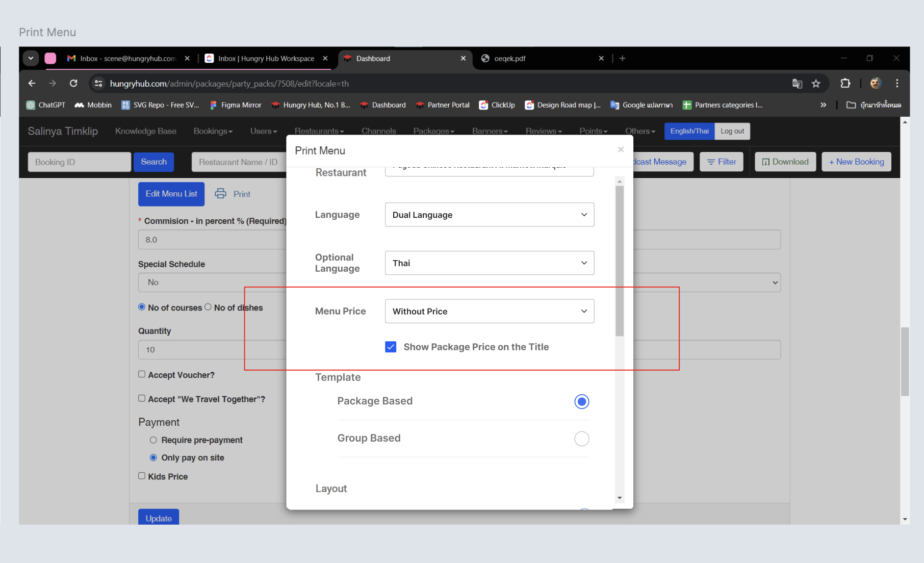Click the printer icon next to Print
This screenshot has height=563, width=924.
click(220, 194)
